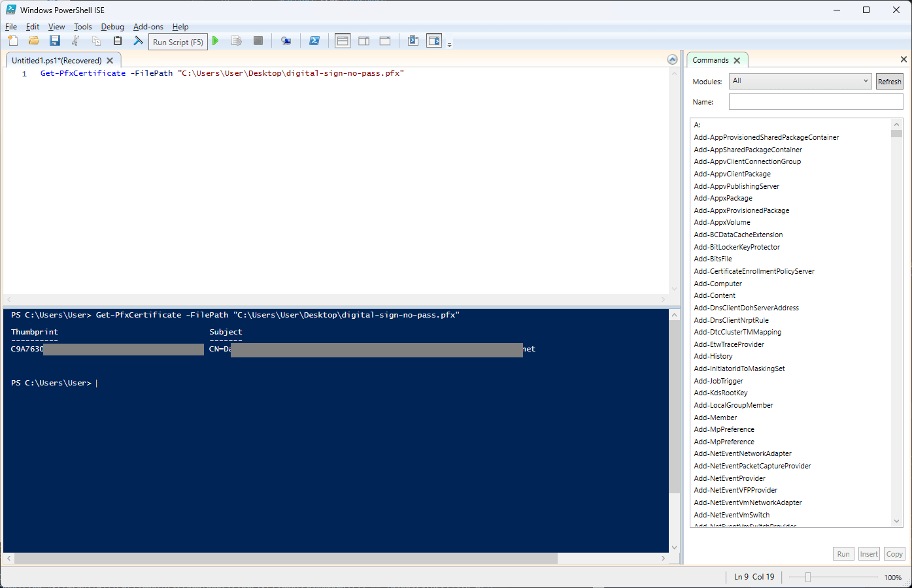Viewport: 912px width, 588px height.
Task: Close the Untitled1.ps1 script tab
Action: pyautogui.click(x=110, y=60)
